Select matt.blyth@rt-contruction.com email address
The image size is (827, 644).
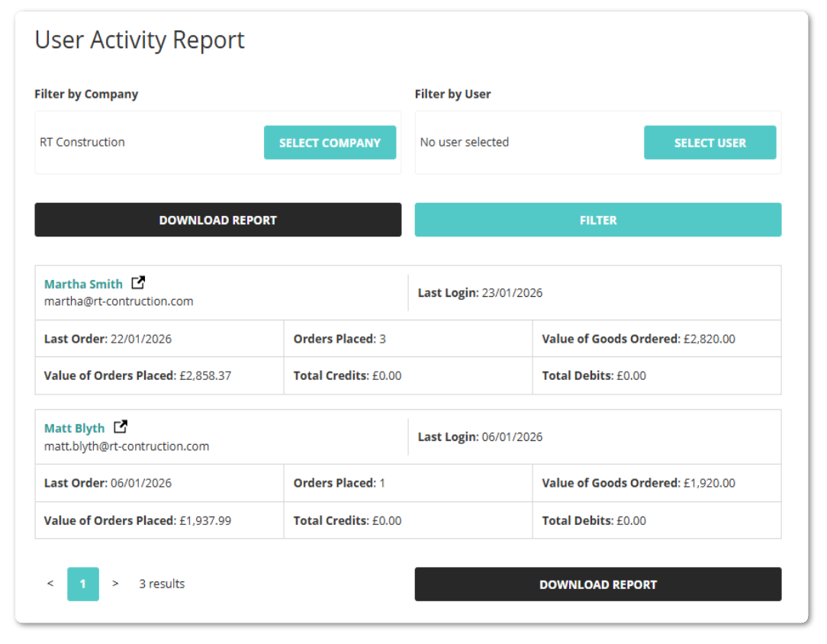(127, 446)
